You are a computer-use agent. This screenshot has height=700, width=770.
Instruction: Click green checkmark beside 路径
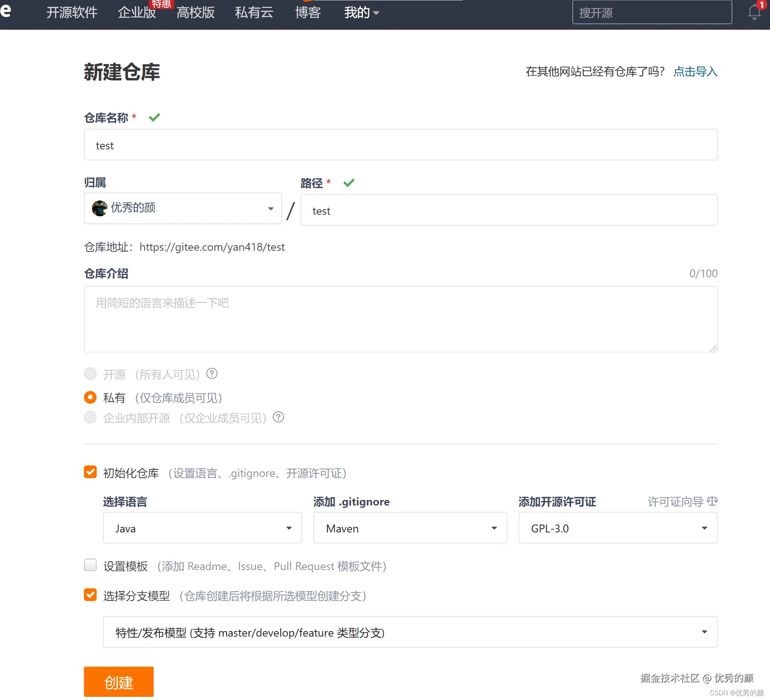(x=349, y=183)
